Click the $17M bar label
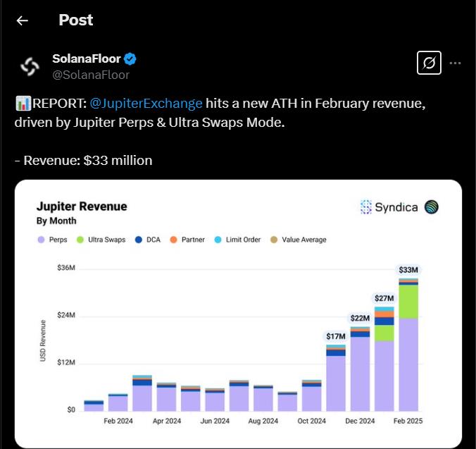476x449 pixels. 336,336
